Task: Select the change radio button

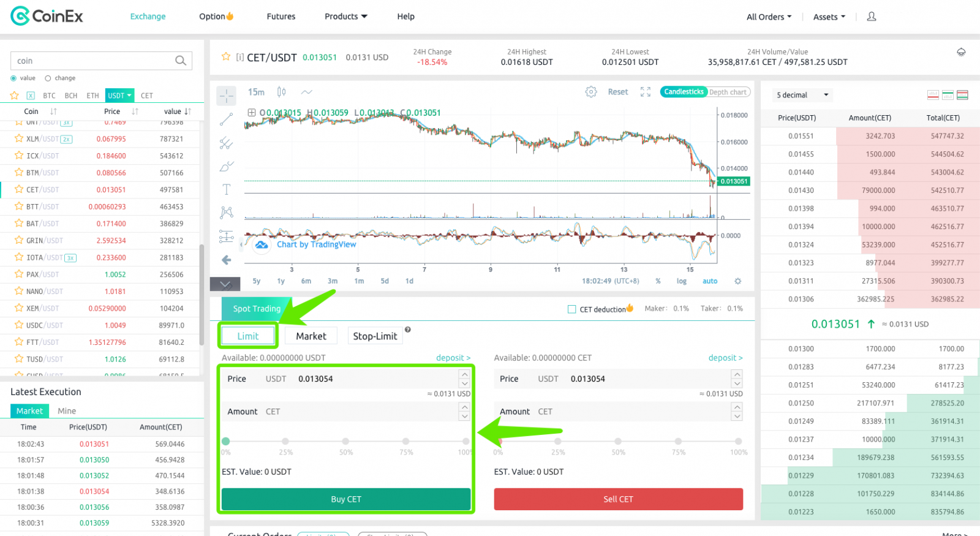Action: coord(48,78)
